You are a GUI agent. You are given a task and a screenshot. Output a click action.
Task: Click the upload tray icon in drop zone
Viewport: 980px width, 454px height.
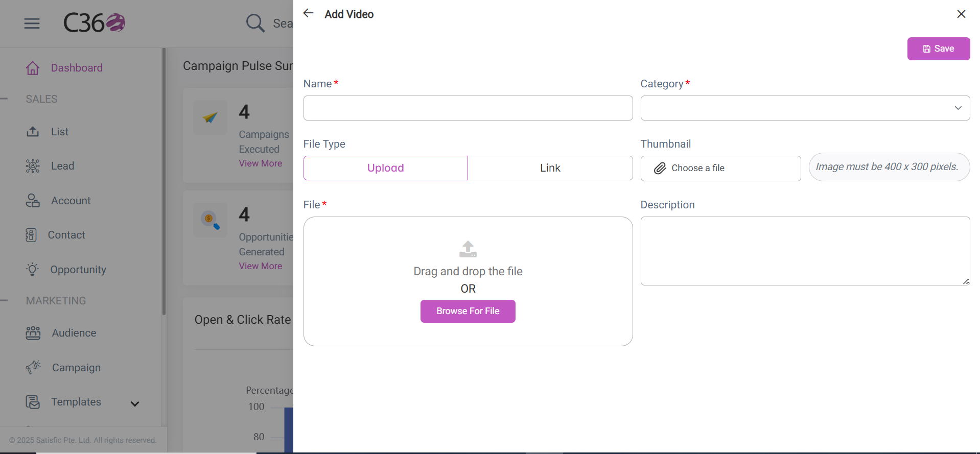click(x=468, y=249)
